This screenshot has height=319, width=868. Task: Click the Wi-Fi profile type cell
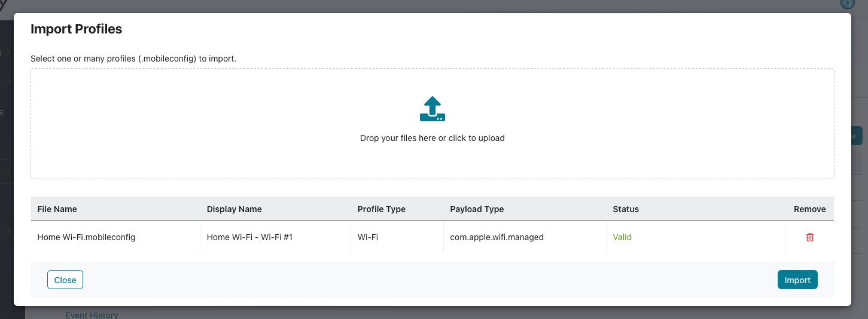368,237
